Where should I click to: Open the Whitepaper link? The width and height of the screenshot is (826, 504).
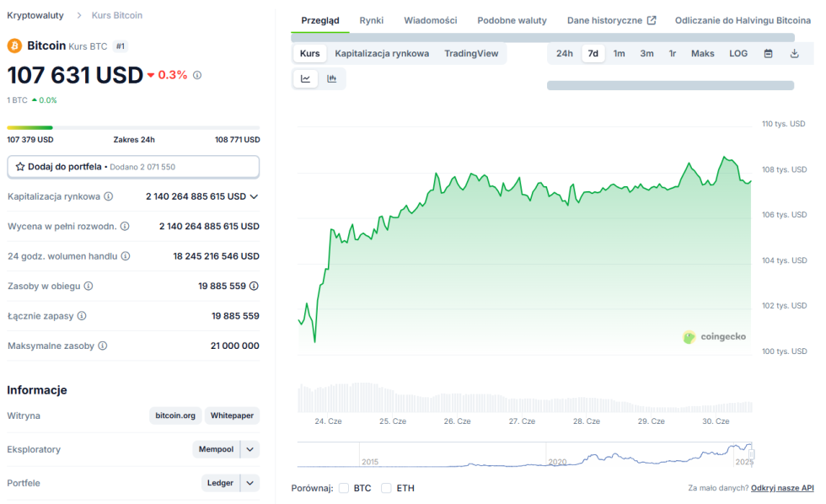(232, 416)
